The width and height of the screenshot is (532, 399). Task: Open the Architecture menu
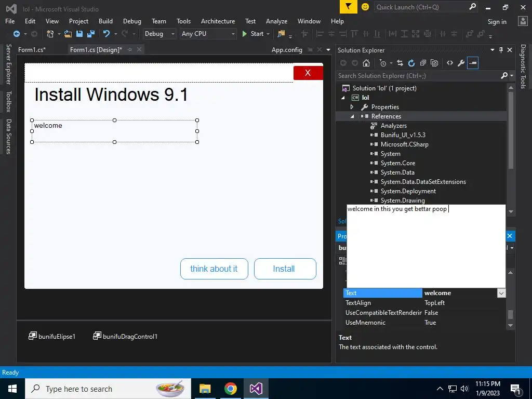[218, 21]
